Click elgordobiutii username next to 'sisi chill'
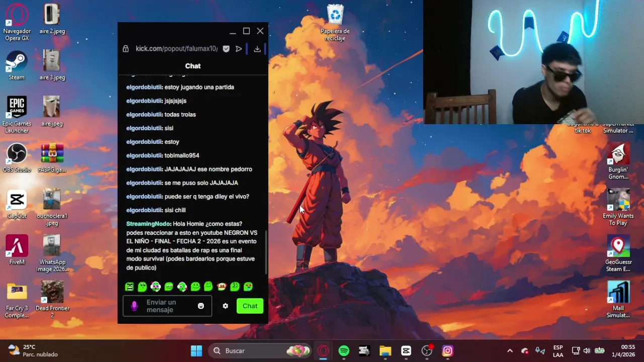Viewport: 644px width, 362px height. pyautogui.click(x=144, y=210)
